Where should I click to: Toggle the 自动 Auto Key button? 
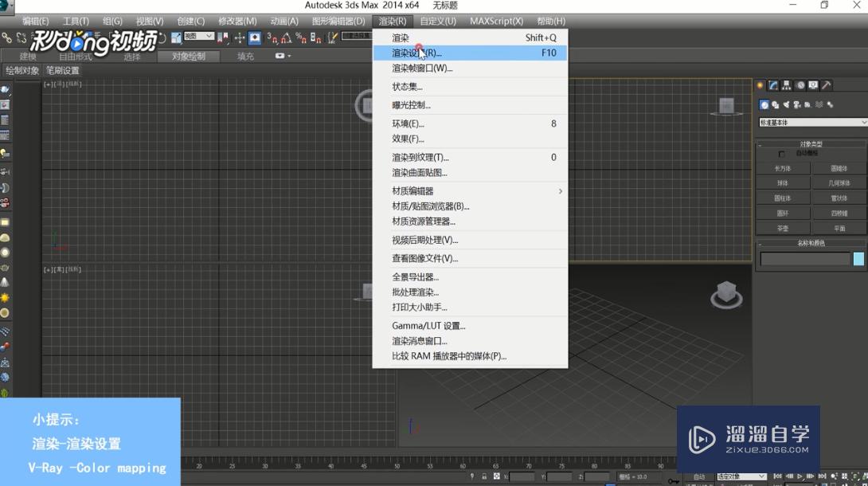(699, 476)
